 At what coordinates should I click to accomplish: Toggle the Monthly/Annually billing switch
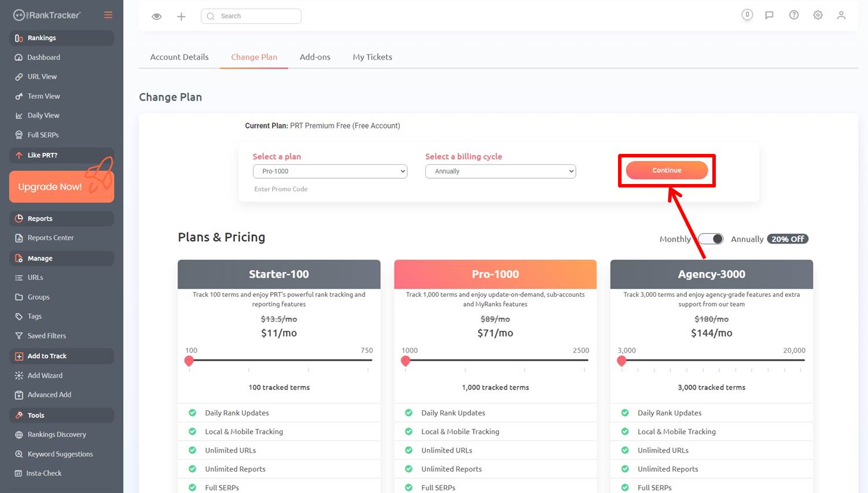[x=711, y=239]
